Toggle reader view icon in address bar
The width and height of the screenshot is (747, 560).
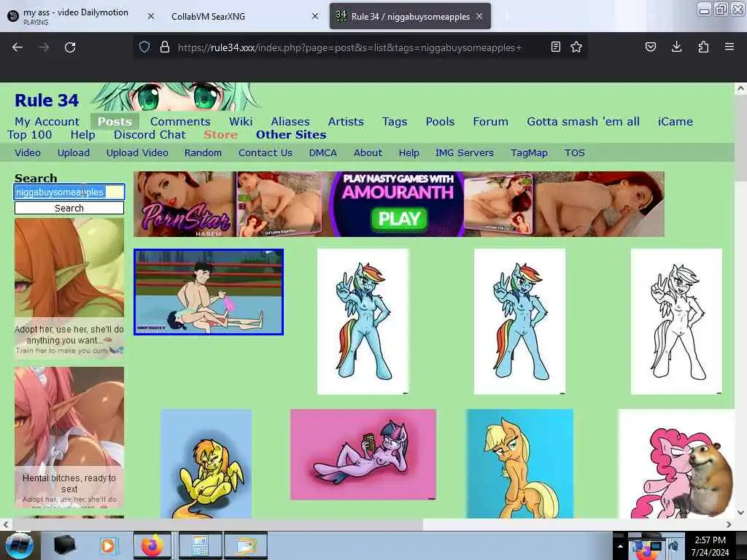[555, 47]
